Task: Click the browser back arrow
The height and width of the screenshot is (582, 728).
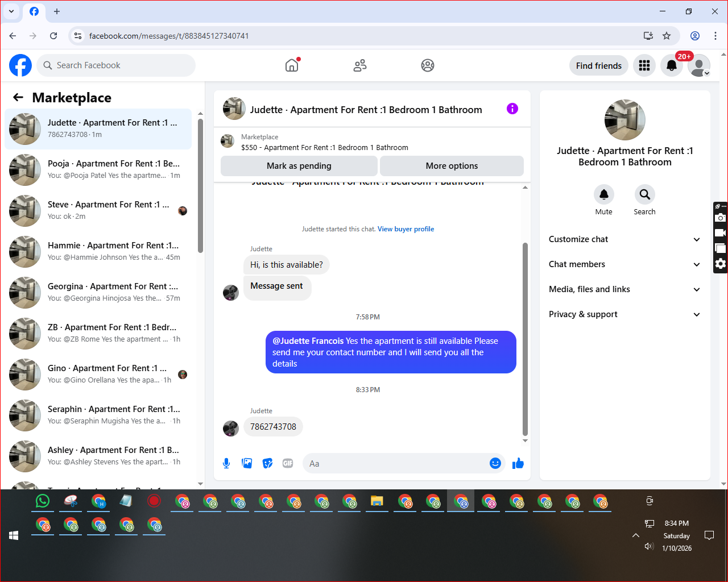Action: point(13,36)
